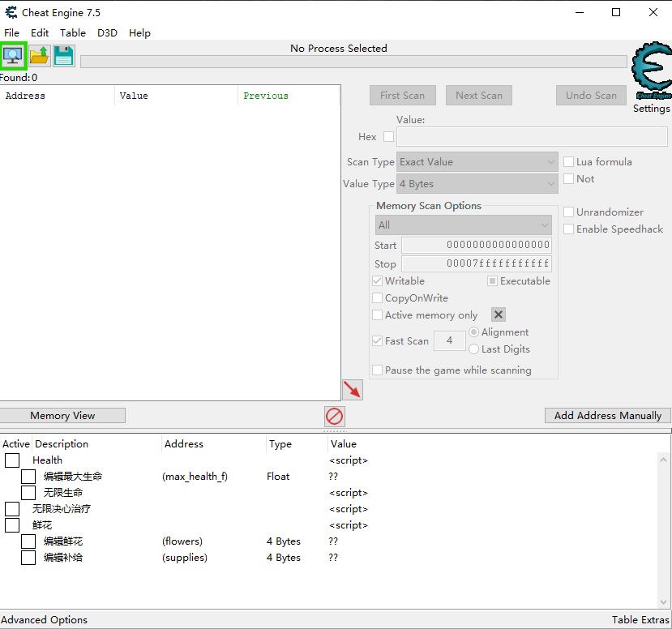Toggle the Fast Scan checkbox
Viewport: 672px width, 629px height.
coord(377,341)
